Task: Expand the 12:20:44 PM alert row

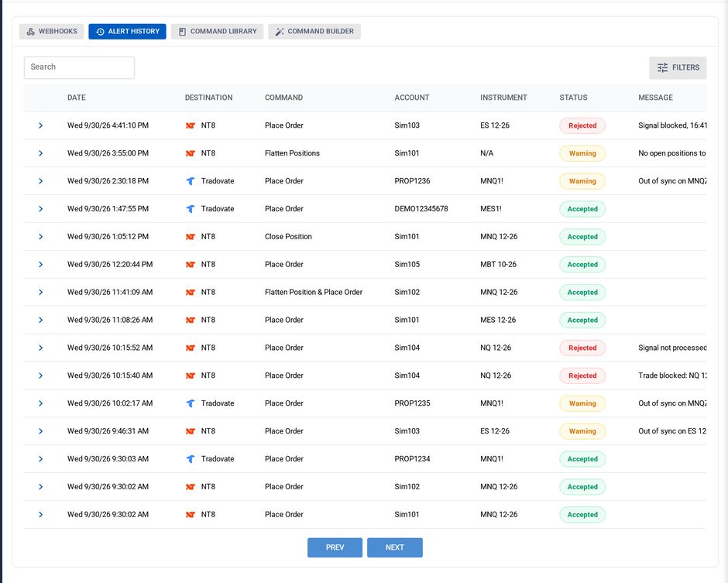Action: [41, 265]
